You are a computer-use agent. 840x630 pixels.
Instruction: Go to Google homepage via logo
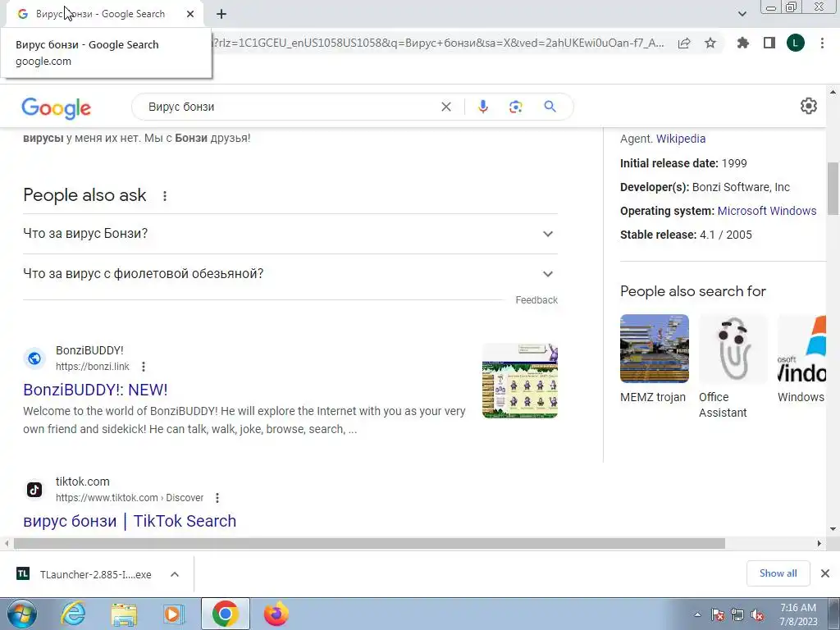pos(57,107)
